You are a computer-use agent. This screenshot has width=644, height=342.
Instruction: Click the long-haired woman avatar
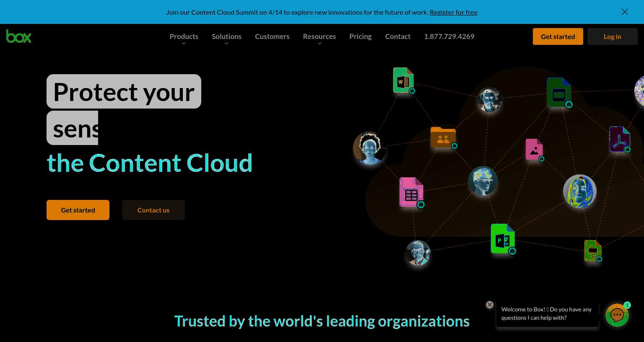tap(580, 192)
